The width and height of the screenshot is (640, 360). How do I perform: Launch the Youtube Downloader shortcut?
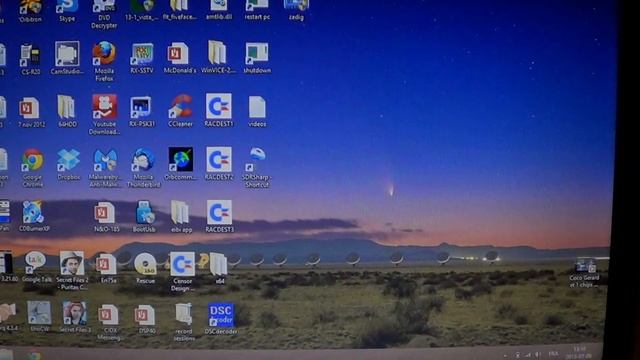point(104,114)
